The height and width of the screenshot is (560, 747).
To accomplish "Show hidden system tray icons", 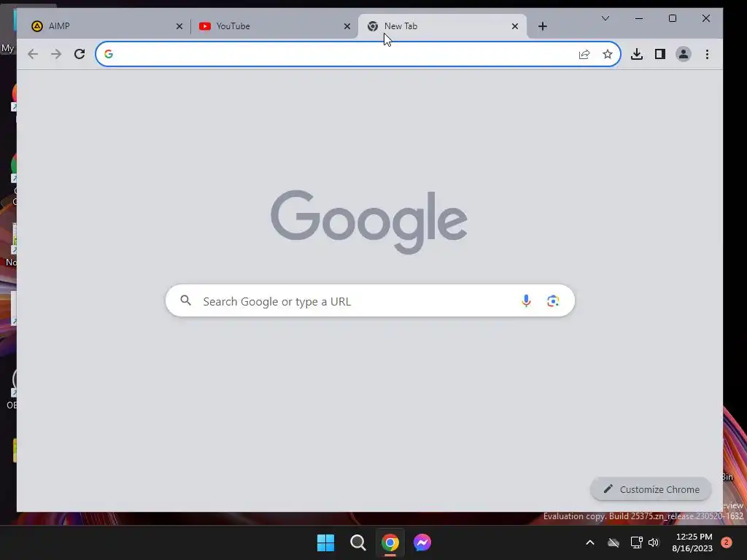I will pos(589,542).
